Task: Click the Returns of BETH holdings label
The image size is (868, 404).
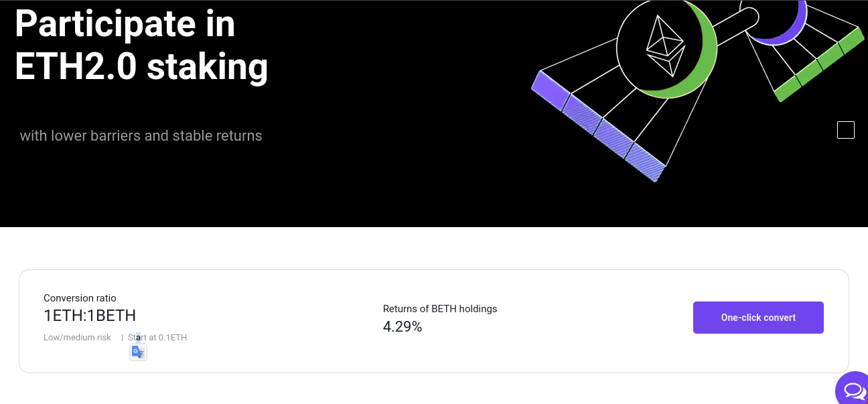Action: tap(440, 309)
